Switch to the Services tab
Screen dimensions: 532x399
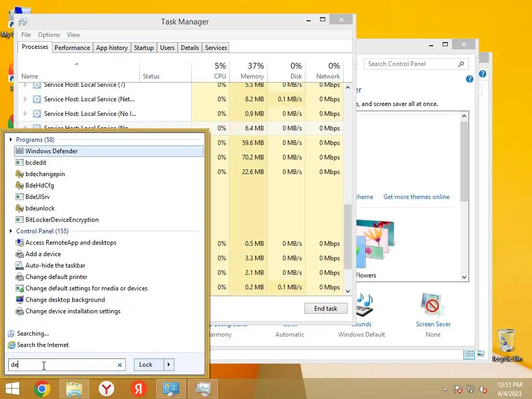(x=216, y=48)
